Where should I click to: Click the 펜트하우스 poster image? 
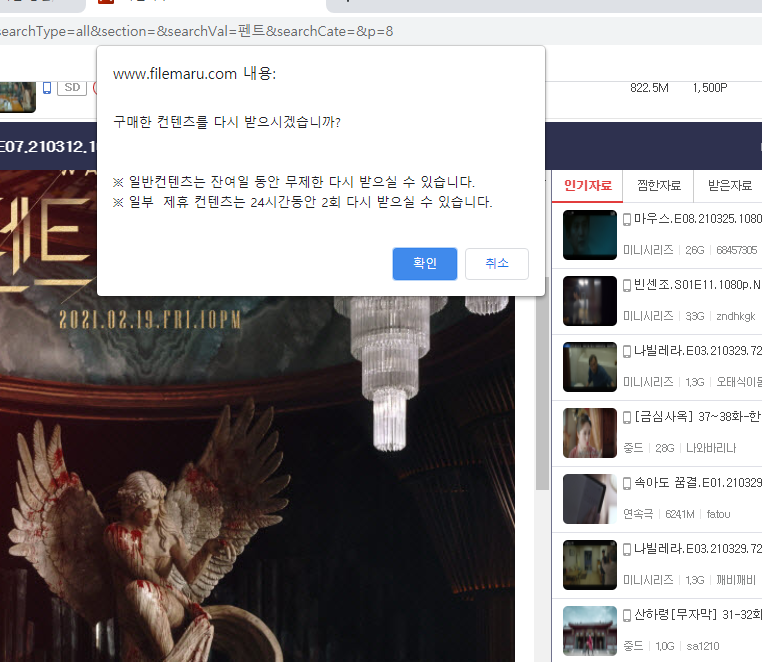click(x=257, y=416)
